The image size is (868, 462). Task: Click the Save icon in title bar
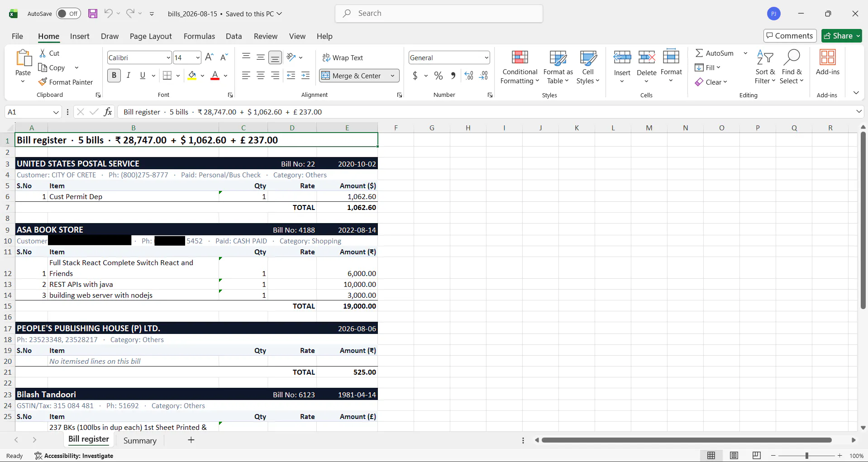click(x=93, y=14)
